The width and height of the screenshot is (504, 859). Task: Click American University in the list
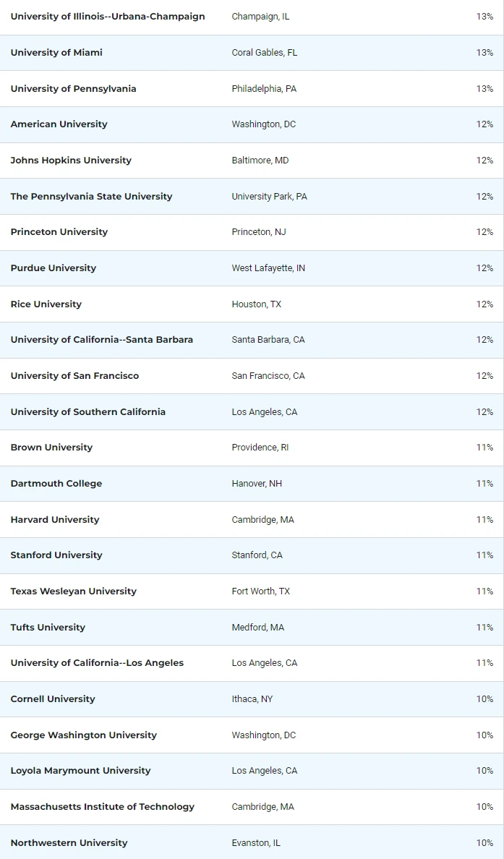point(59,124)
